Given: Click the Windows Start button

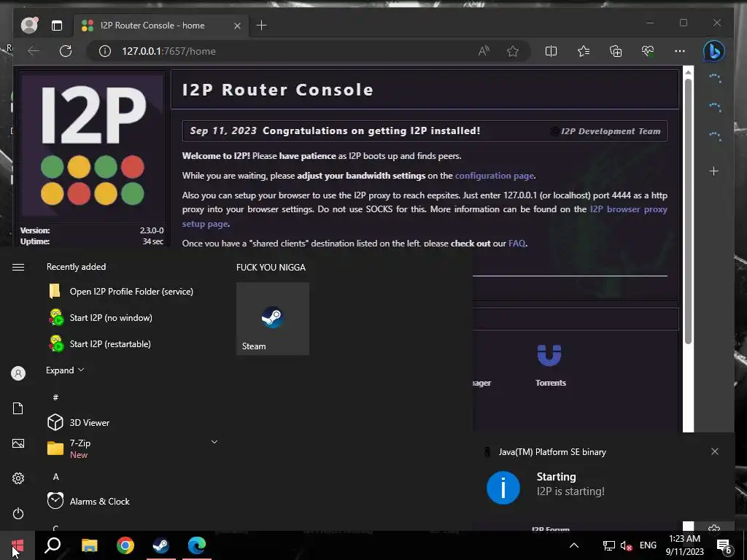Looking at the screenshot, I should pos(18,545).
